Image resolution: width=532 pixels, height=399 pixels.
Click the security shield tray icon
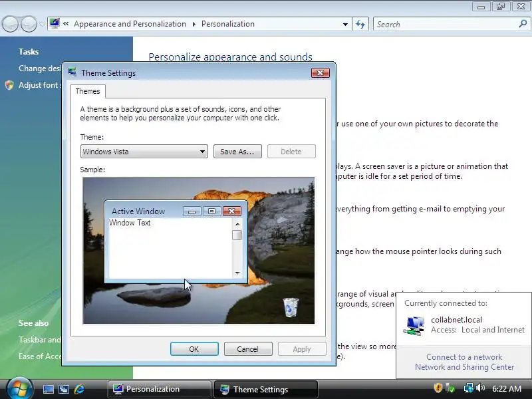click(x=438, y=388)
